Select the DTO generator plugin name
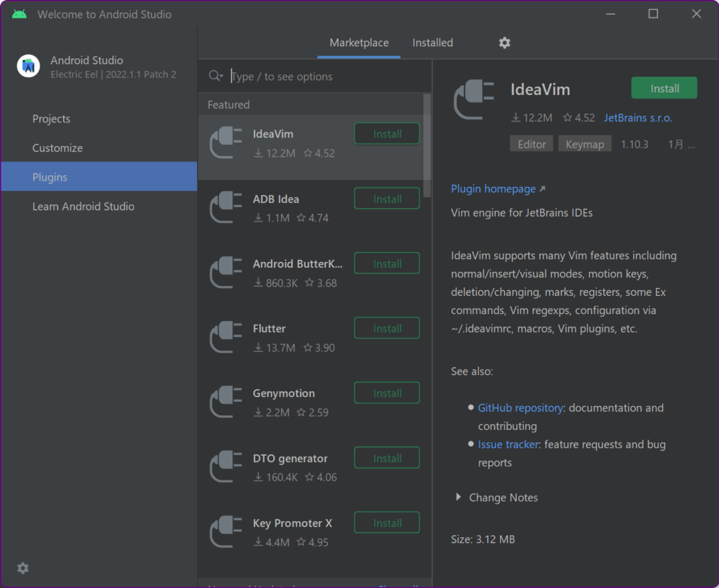 [x=290, y=458]
